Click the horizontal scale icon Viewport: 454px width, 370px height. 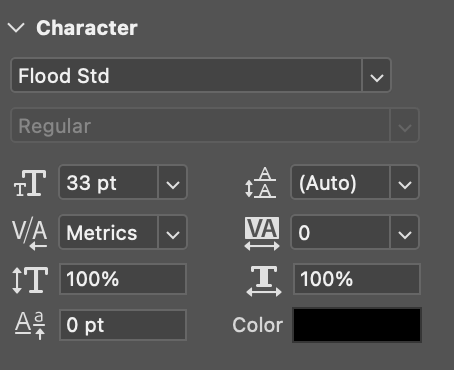click(x=264, y=281)
